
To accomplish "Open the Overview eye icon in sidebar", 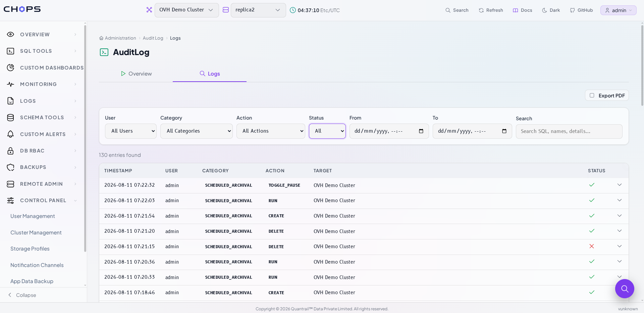I will 11,34.
